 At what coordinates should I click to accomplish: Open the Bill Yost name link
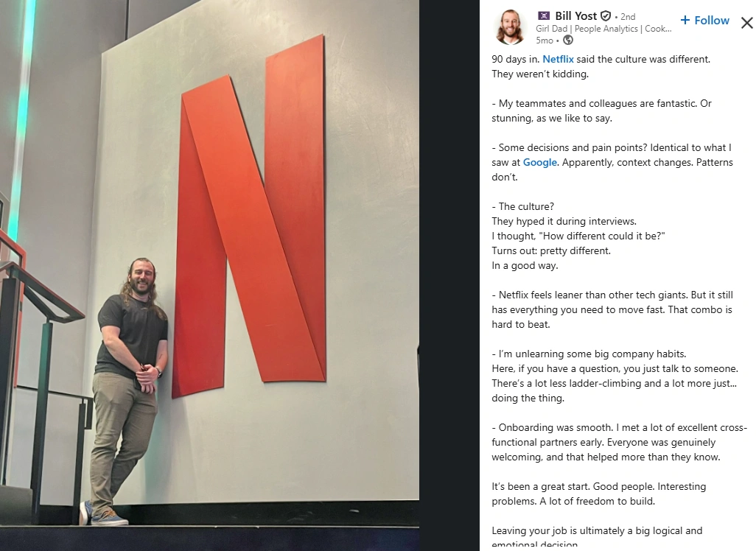click(575, 16)
